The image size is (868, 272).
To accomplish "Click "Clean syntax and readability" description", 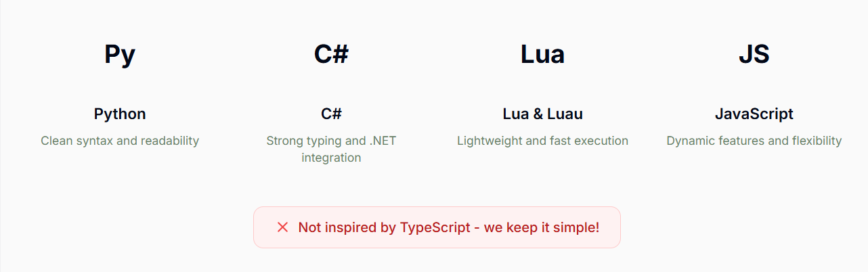I will [120, 141].
